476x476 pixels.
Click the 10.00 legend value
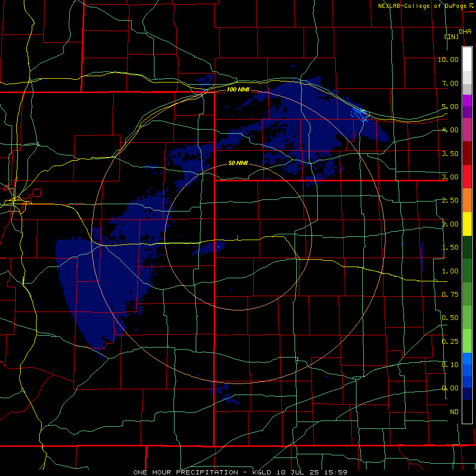448,59
